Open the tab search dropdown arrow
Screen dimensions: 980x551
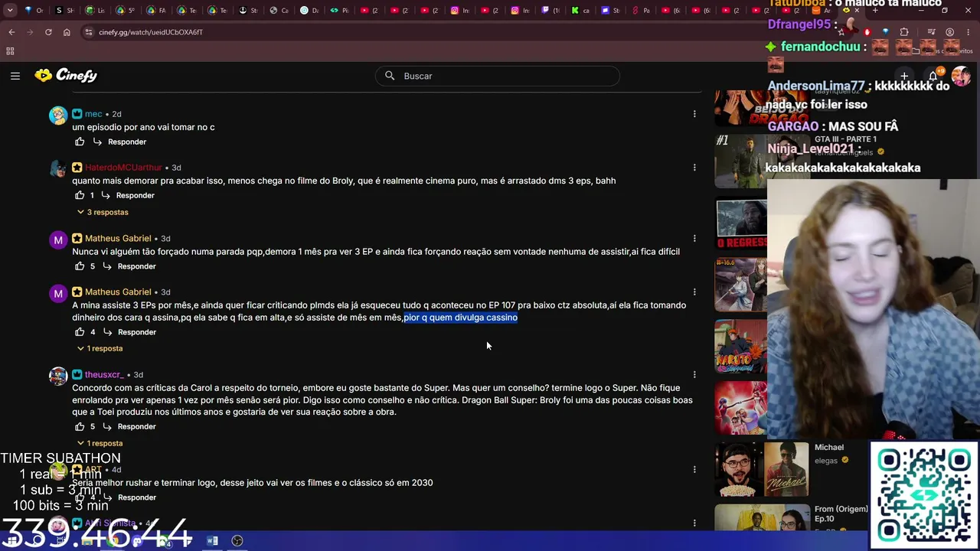(10, 10)
